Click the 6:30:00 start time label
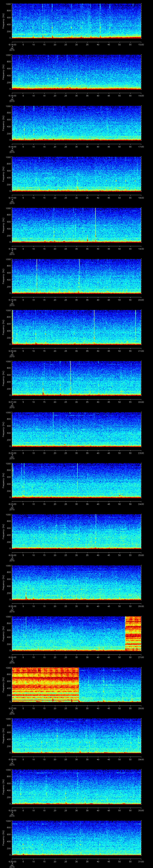The height and width of the screenshot is (868, 153). 12,861
